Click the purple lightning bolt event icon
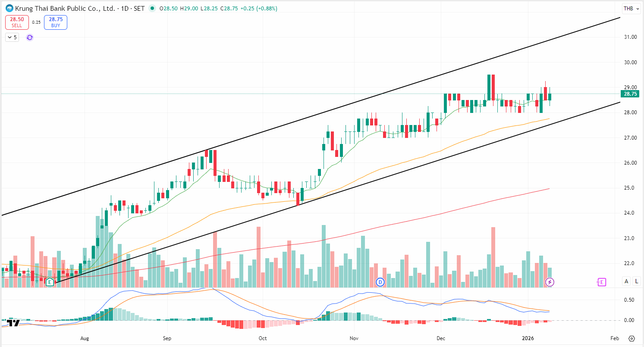 coord(550,282)
